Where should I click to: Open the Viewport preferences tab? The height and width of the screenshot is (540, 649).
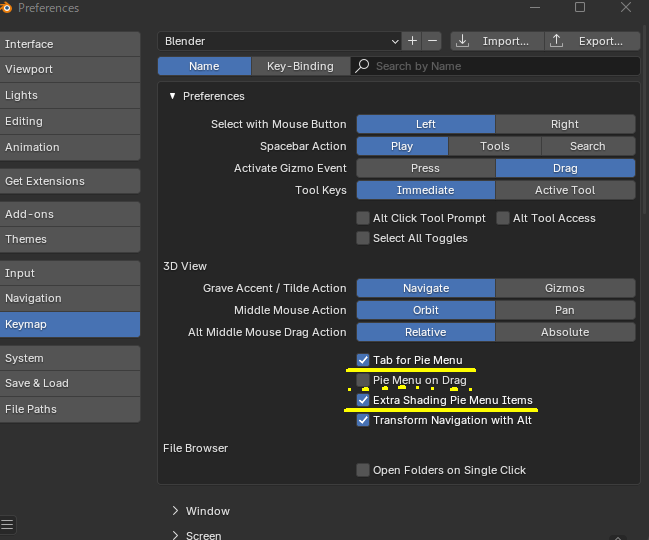click(x=70, y=70)
